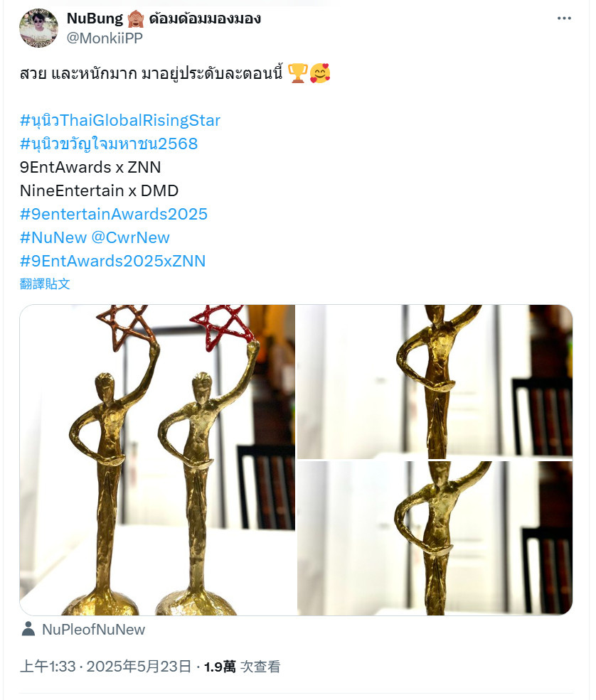Viewport: 596px width, 700px height.
Task: Click NuBung's profile avatar picture
Action: pos(39,28)
